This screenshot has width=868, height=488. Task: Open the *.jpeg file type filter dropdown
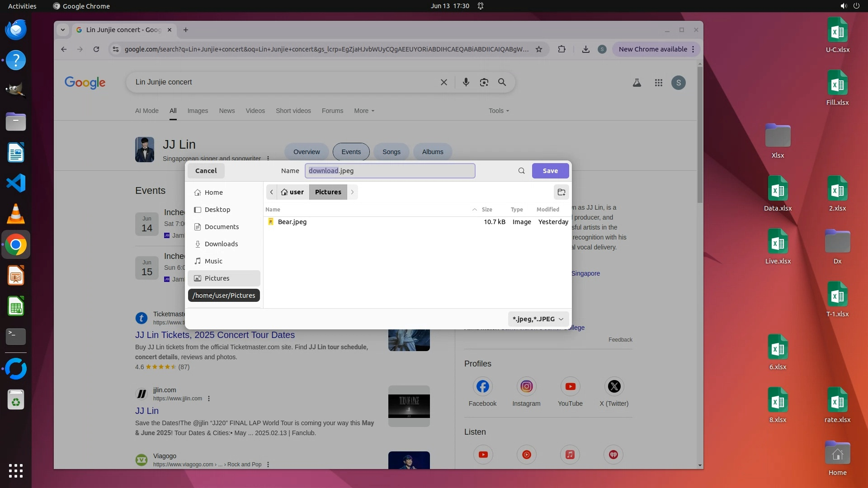point(538,319)
